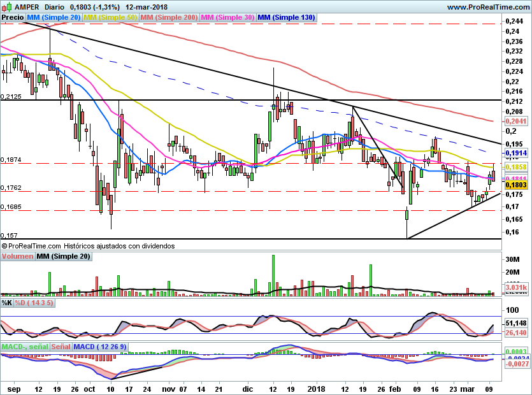Click the current price tag 0,1803
The image size is (532, 395).
[x=515, y=185]
